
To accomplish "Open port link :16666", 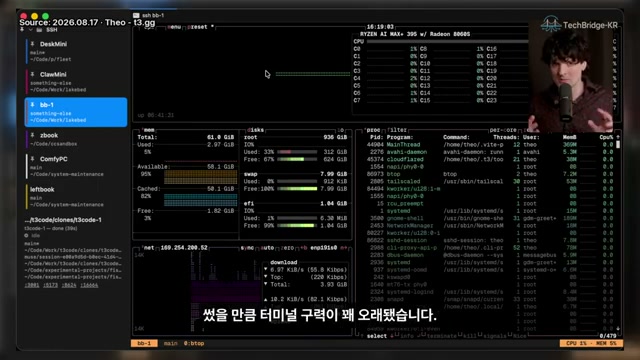I will tap(89, 285).
